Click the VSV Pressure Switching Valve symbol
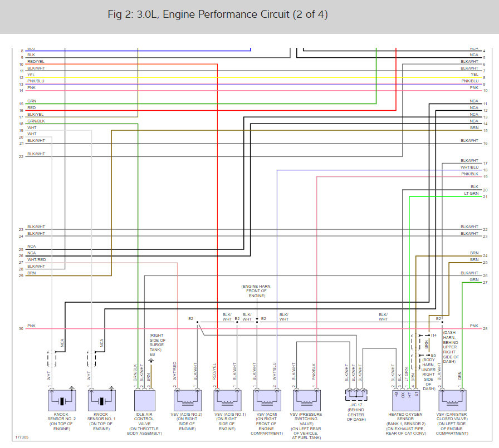 pos(306,400)
